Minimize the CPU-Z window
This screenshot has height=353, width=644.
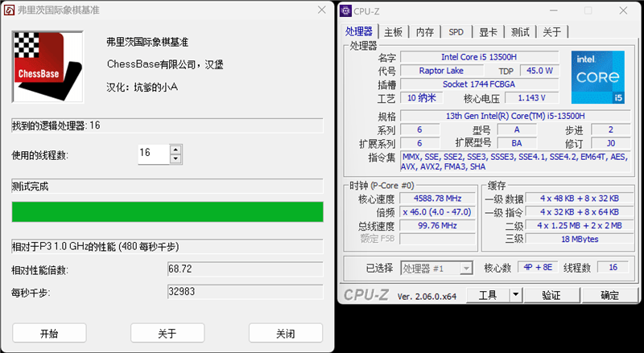(x=553, y=10)
